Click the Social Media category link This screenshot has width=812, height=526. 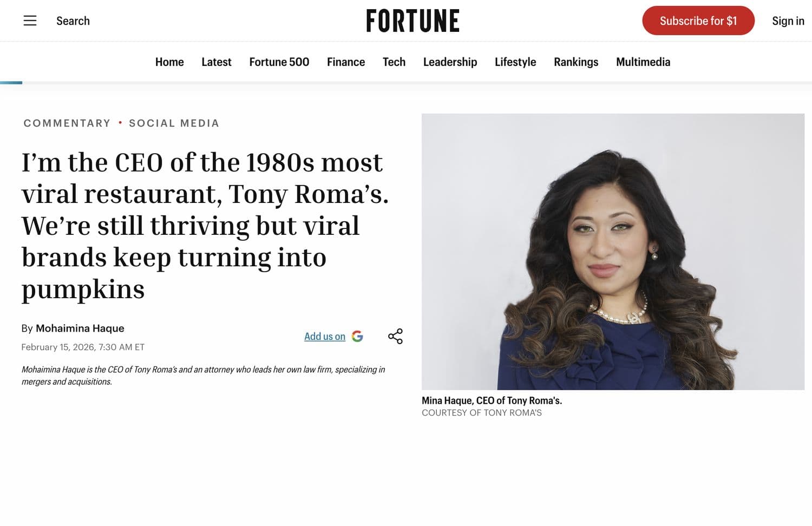(x=174, y=123)
